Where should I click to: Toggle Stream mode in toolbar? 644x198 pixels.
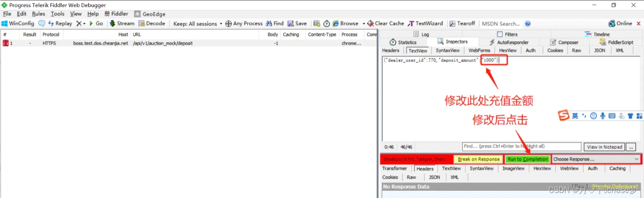(122, 23)
